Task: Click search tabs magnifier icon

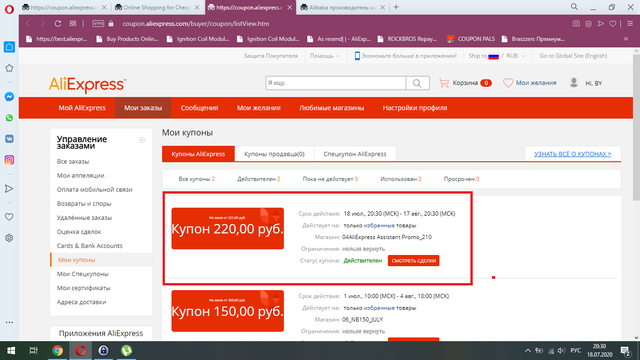Action: (574, 7)
